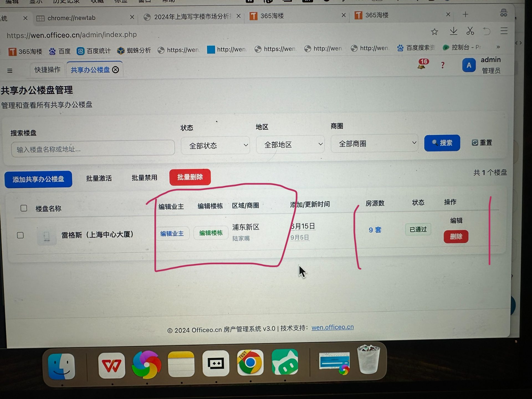Click the admin avatar A icon
The width and height of the screenshot is (532, 399).
click(469, 65)
